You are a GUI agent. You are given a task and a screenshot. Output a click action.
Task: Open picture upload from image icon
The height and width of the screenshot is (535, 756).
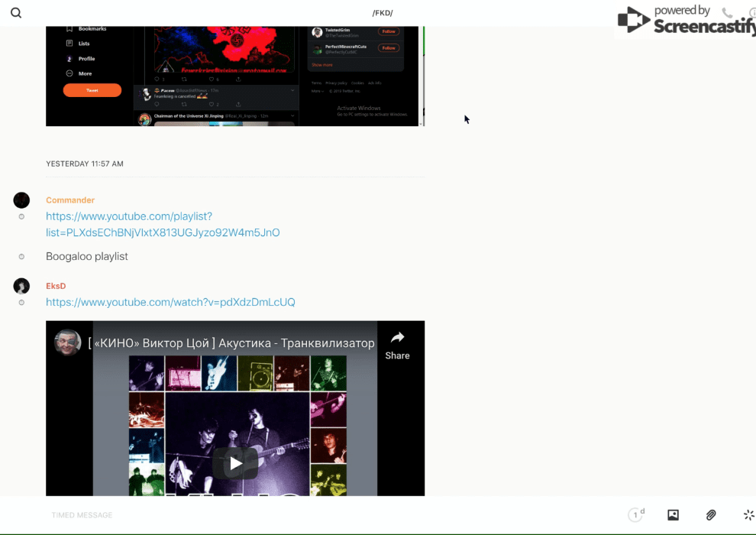pos(673,515)
